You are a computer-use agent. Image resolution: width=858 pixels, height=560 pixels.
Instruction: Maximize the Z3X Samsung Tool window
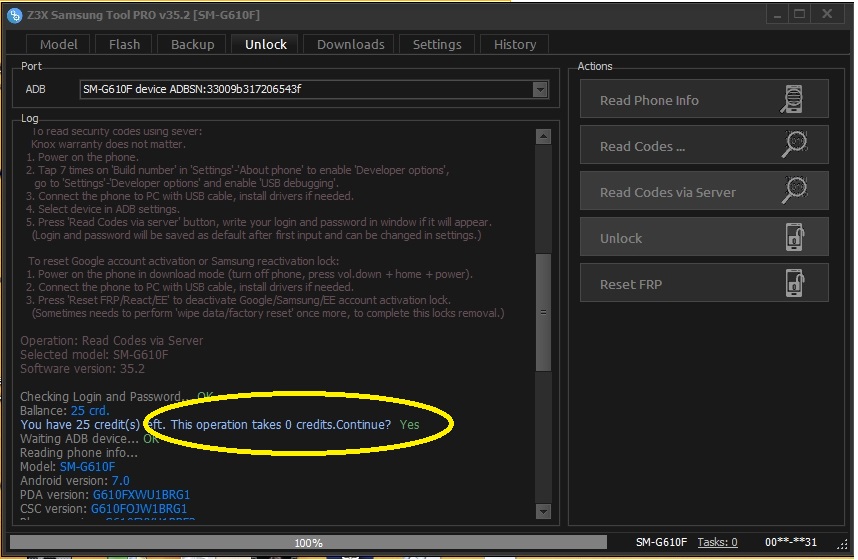799,15
